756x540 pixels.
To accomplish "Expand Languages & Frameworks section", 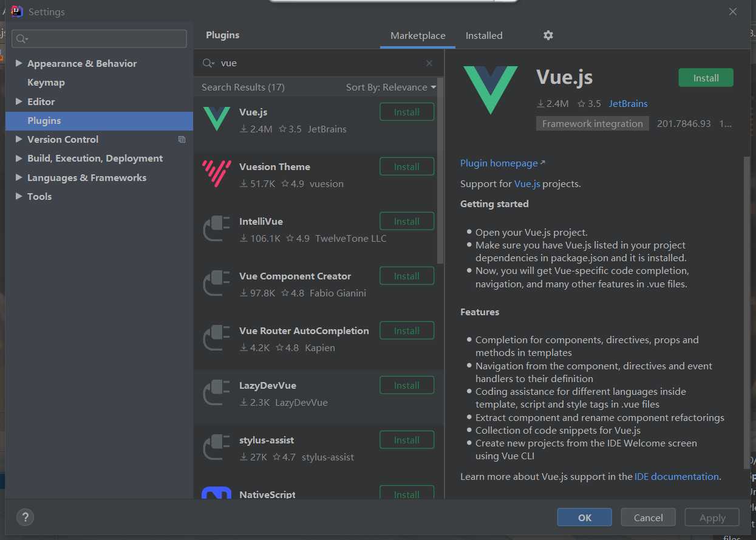I will pyautogui.click(x=19, y=177).
